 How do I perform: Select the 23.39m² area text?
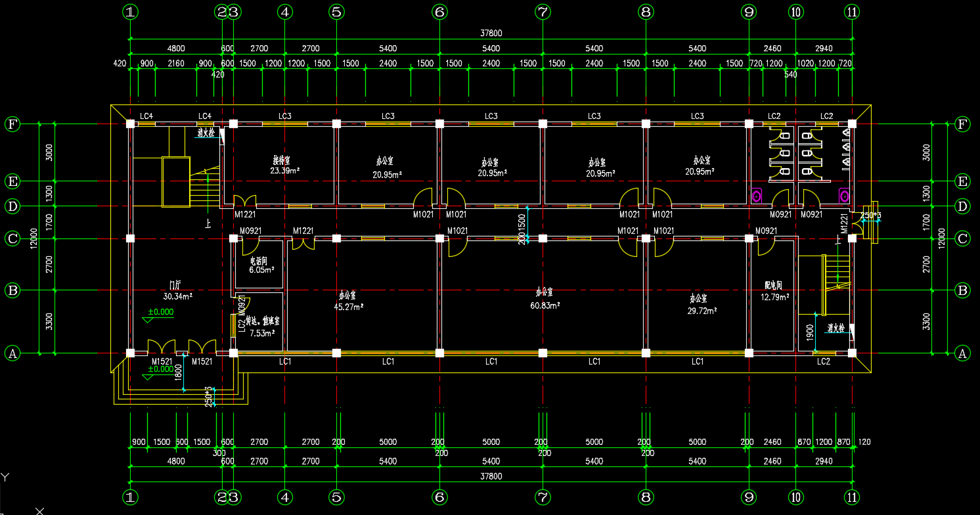tap(284, 170)
